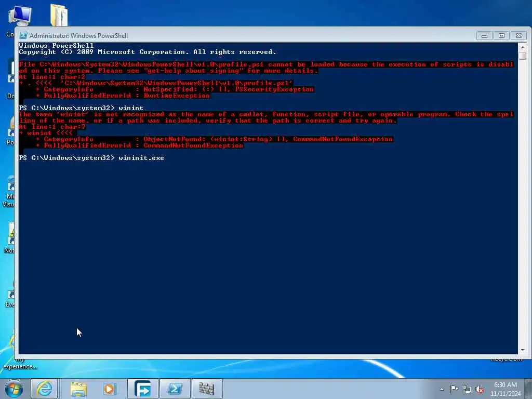The height and width of the screenshot is (399, 532).
Task: Show hidden tray icons arrow
Action: 442,390
